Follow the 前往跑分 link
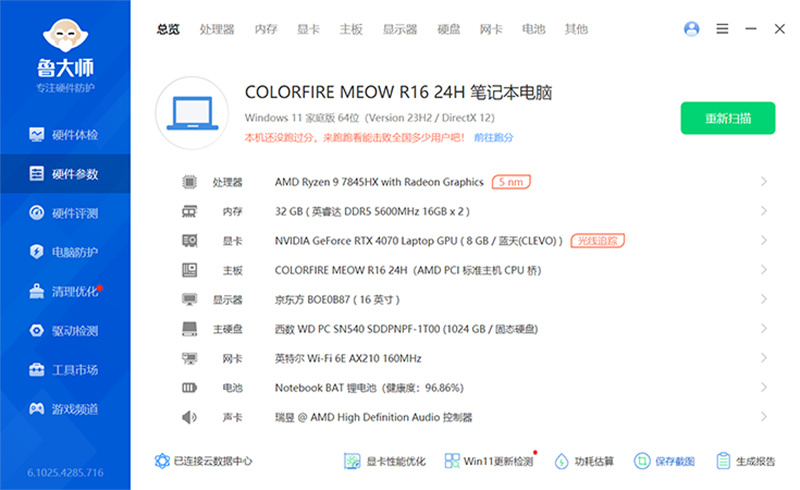The width and height of the screenshot is (800, 490). (x=493, y=137)
